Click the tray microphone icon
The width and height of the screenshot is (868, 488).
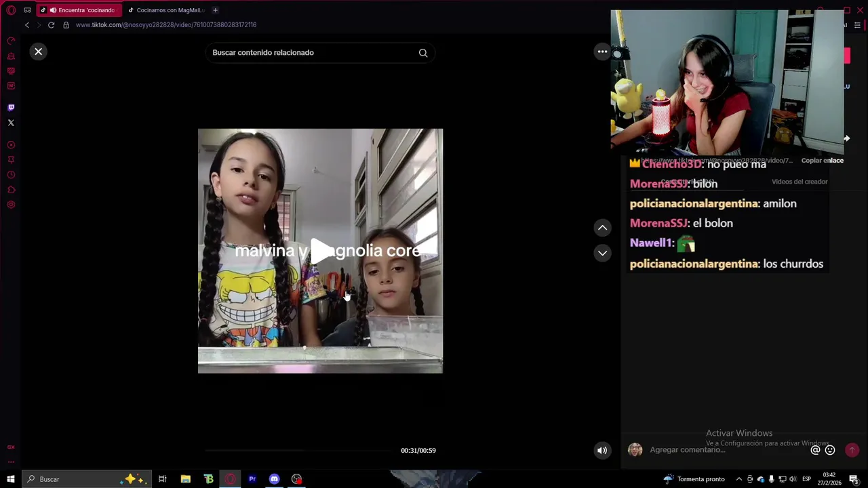[x=771, y=479]
